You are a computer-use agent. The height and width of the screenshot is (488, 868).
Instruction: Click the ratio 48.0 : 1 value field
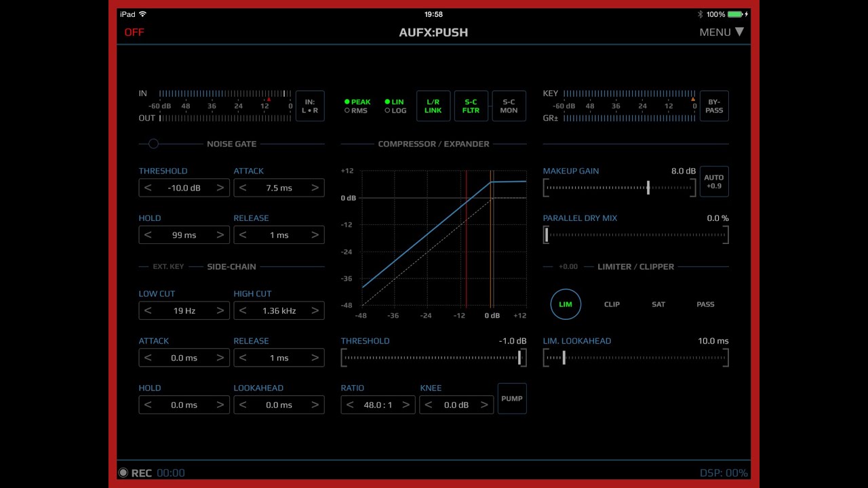point(378,405)
